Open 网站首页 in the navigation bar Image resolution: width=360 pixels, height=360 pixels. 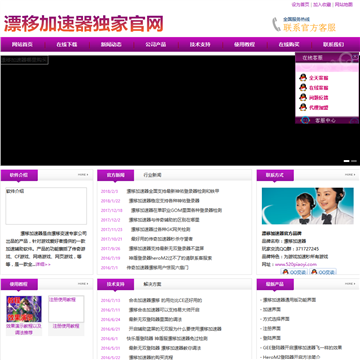pyautogui.click(x=22, y=44)
